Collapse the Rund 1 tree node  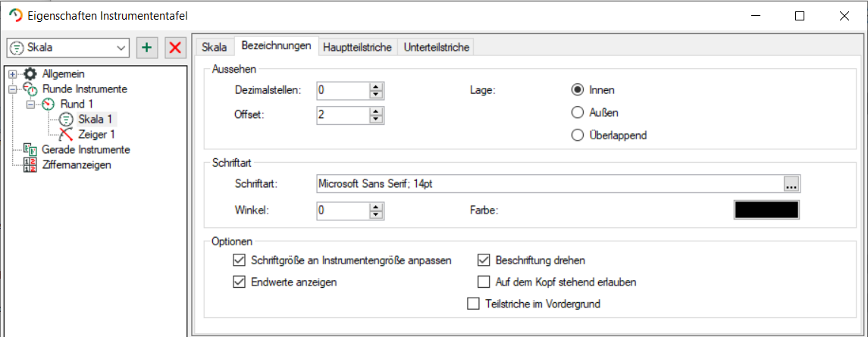[x=31, y=104]
